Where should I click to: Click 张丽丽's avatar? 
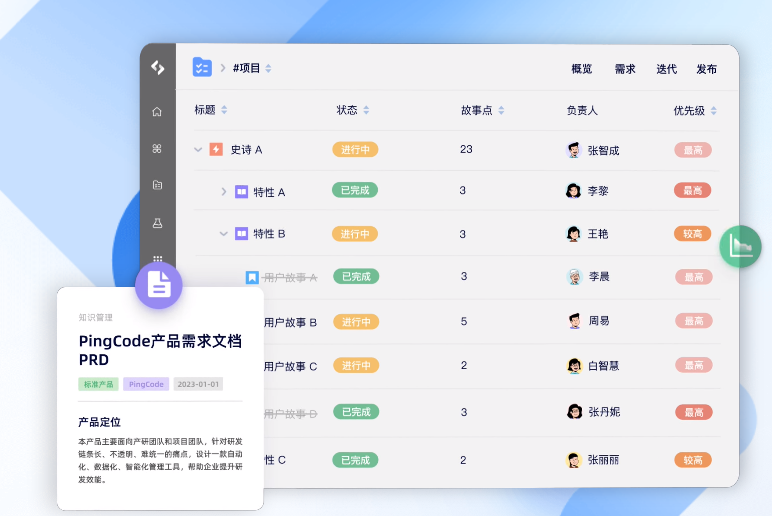[x=574, y=460]
